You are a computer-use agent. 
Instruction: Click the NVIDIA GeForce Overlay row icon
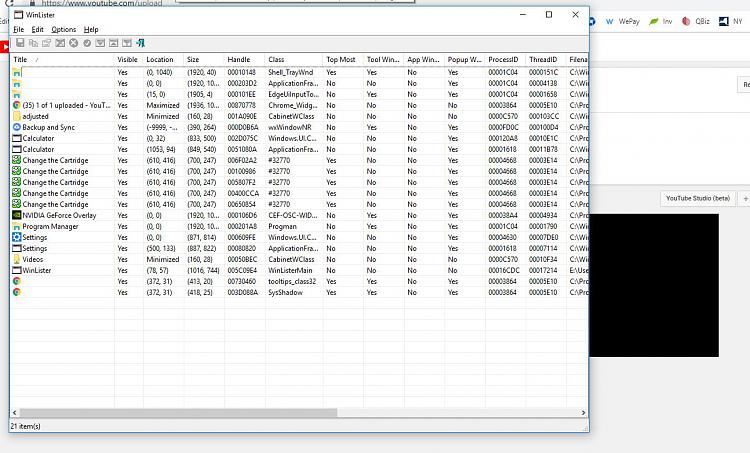[16, 215]
